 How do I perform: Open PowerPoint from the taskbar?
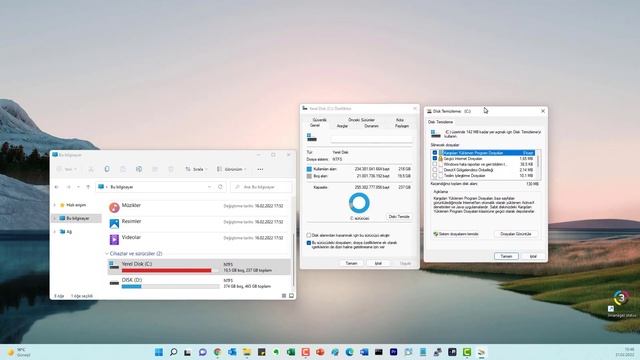coord(320,352)
